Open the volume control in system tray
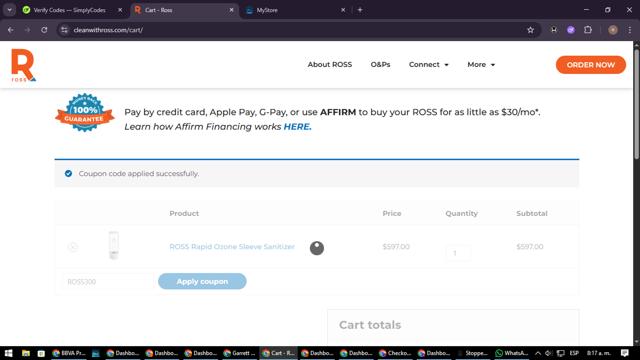Image resolution: width=640 pixels, height=360 pixels. 548,353
